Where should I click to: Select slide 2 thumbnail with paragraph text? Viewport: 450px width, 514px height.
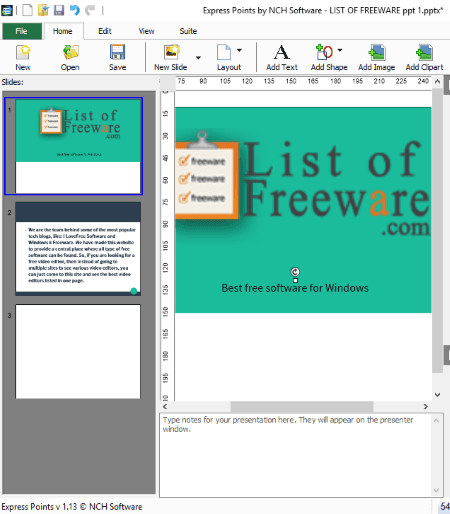(x=78, y=249)
